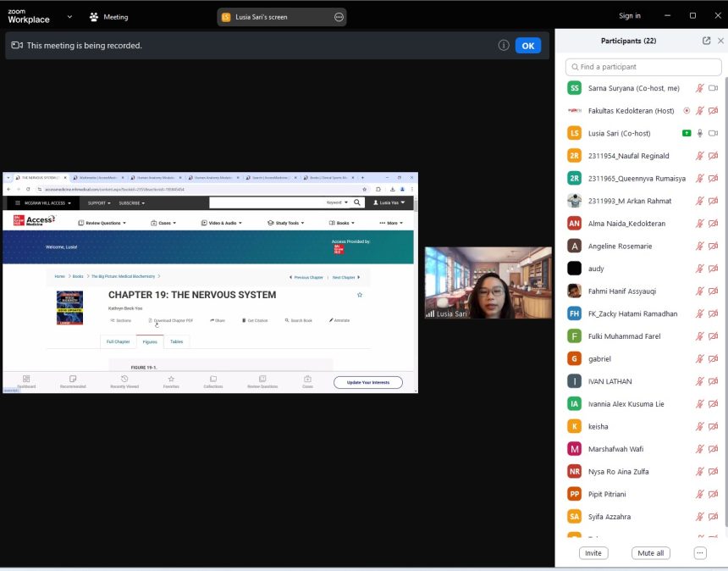
Task: Click Lusia Sari's video thumbnail
Action: pos(488,282)
